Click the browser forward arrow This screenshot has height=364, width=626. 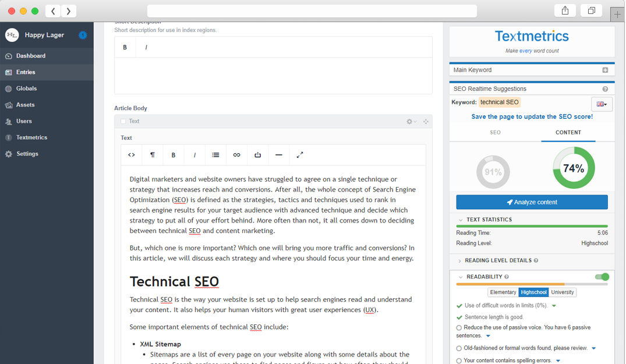click(69, 11)
